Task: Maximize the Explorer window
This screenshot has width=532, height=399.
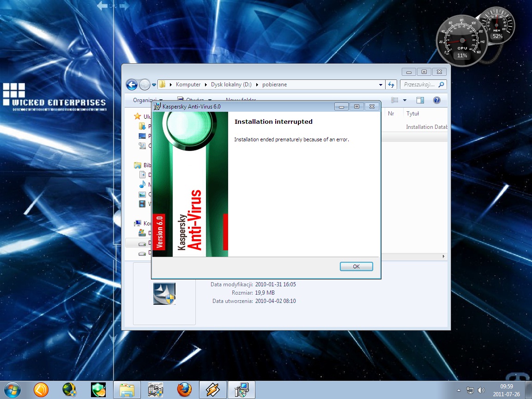Action: tap(424, 72)
